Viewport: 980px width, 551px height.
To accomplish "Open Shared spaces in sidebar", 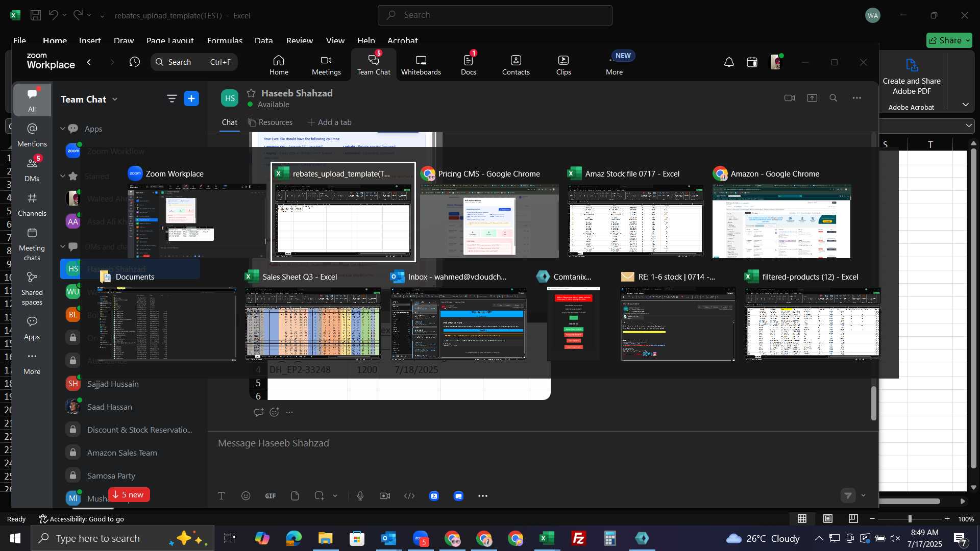I will pyautogui.click(x=32, y=288).
